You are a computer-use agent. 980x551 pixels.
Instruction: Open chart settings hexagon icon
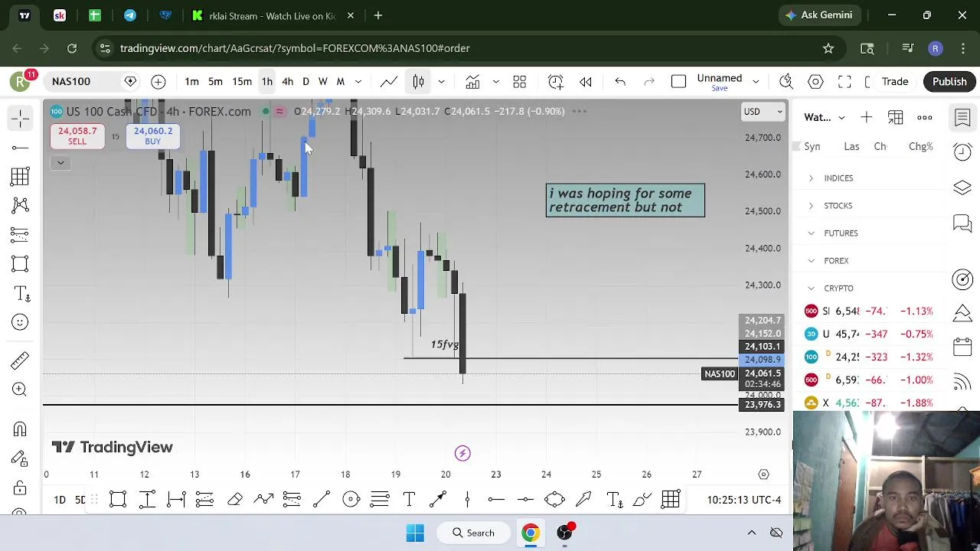point(815,81)
